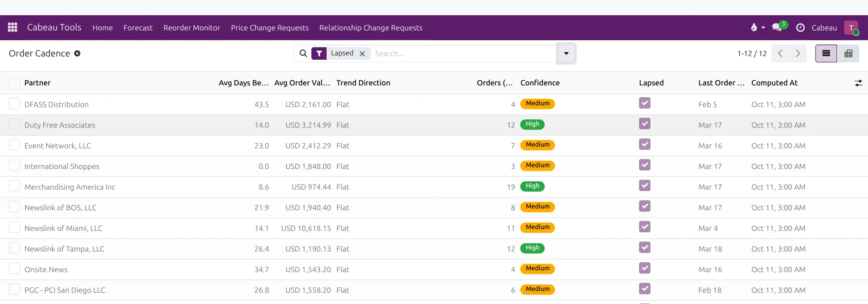Viewport: 868px width, 304px height.
Task: Go to next page of records
Action: click(798, 54)
